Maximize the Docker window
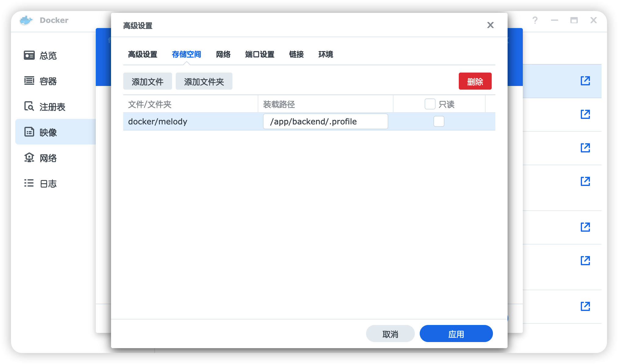 (574, 20)
